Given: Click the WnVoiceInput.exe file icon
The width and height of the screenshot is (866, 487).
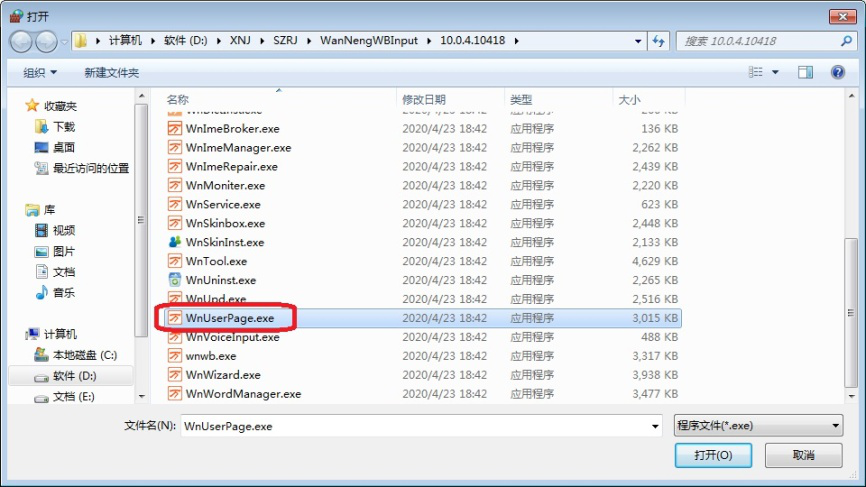Looking at the screenshot, I should click(175, 337).
